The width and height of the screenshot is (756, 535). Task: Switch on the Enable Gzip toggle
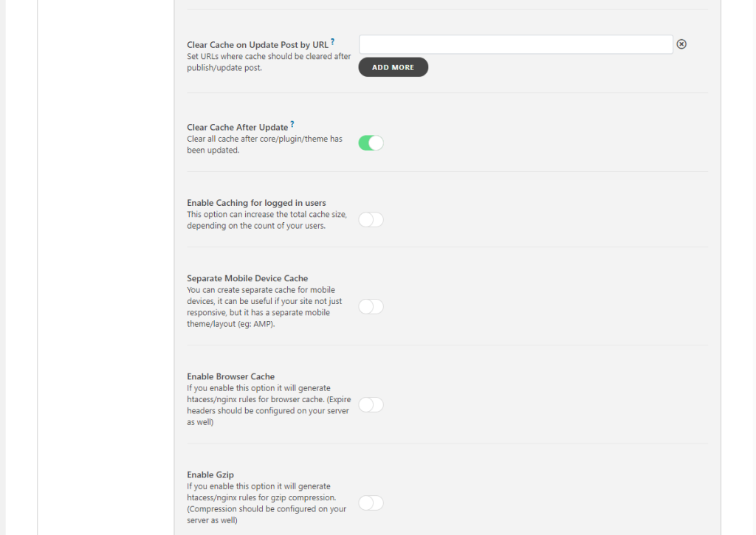tap(371, 503)
